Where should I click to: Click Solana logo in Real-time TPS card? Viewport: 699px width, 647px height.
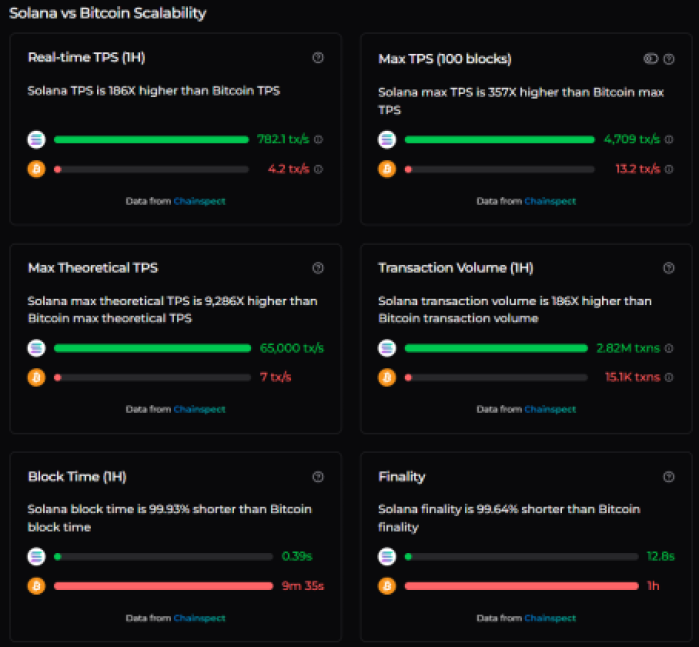point(36,140)
